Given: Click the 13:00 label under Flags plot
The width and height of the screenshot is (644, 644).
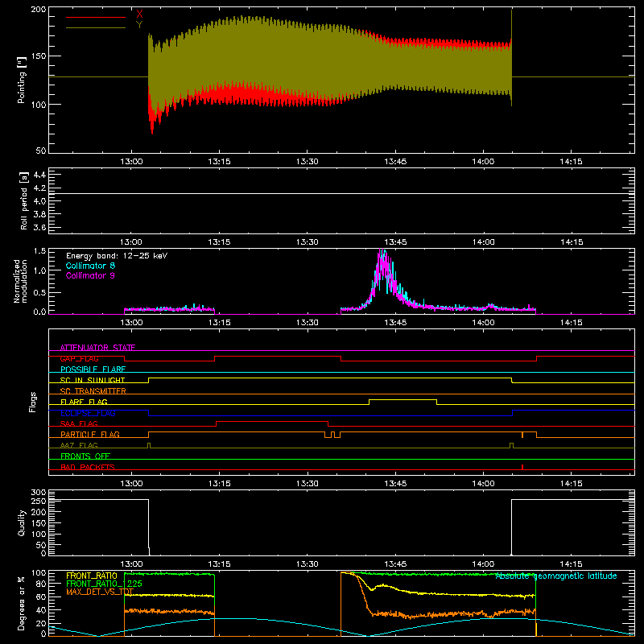Looking at the screenshot, I should coord(131,484).
